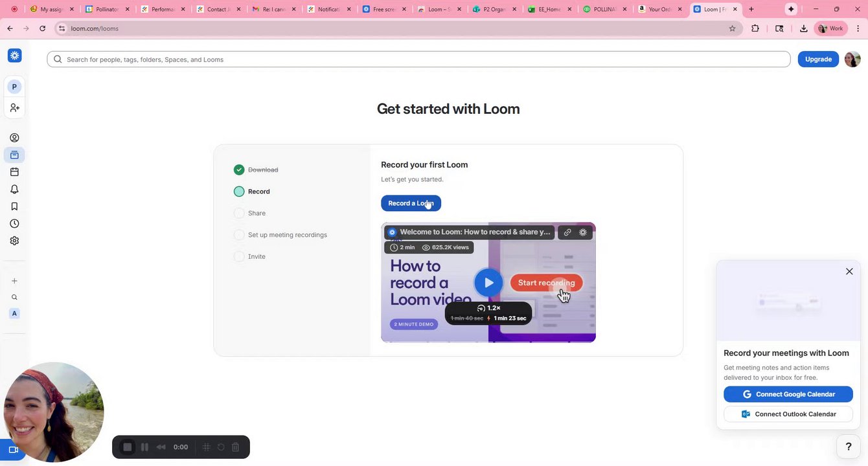This screenshot has width=868, height=466.
Task: Click the blue camera tab at bottom left
Action: (13, 450)
